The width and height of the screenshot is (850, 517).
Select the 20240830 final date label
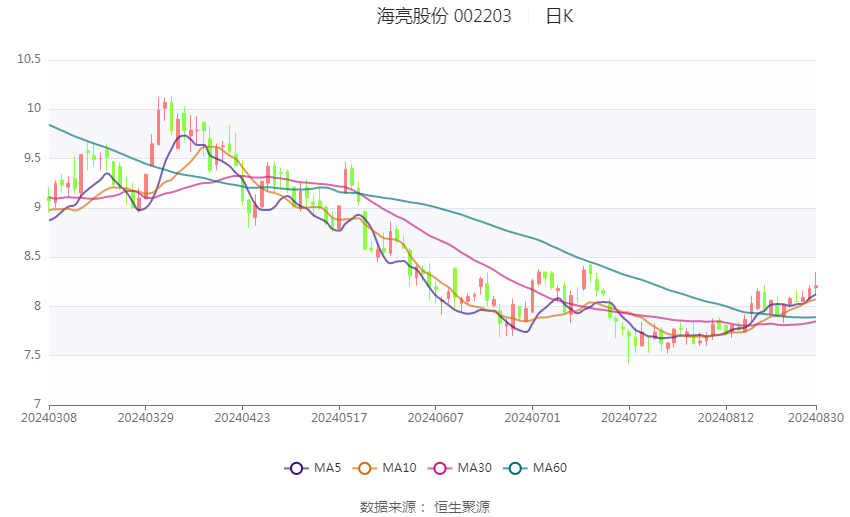click(816, 418)
